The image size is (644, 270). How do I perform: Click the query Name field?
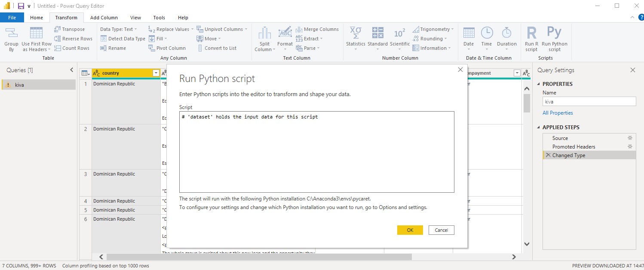tap(589, 102)
